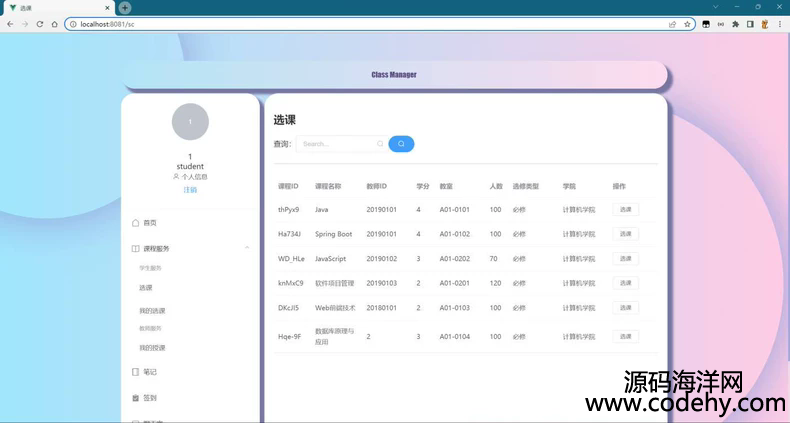
Task: Reload the page with refresh icon
Action: (x=40, y=24)
